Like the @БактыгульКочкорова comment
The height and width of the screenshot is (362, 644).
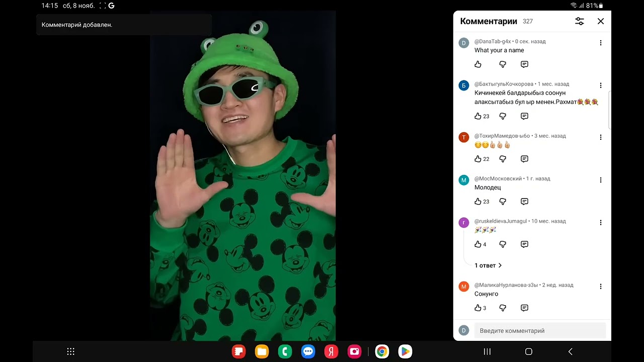point(478,116)
